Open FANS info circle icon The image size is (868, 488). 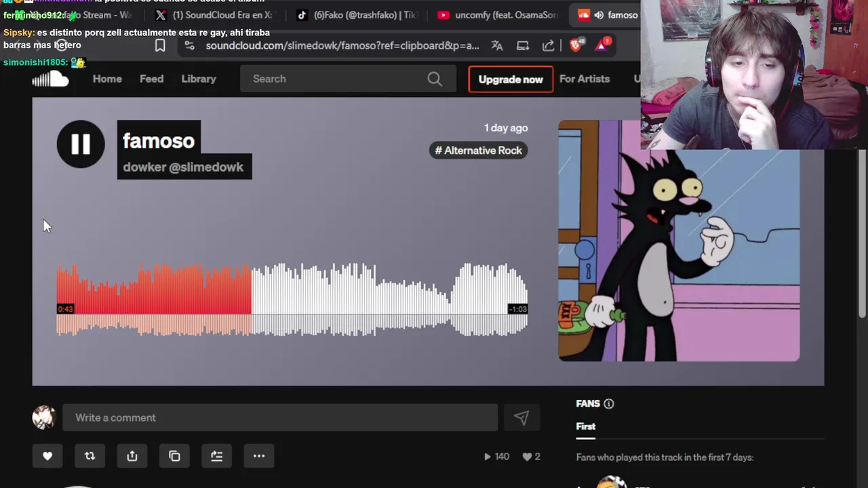tap(609, 404)
